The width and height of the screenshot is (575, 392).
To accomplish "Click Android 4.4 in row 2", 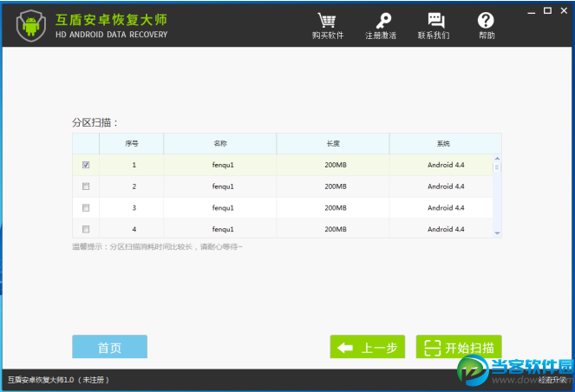I will (446, 186).
